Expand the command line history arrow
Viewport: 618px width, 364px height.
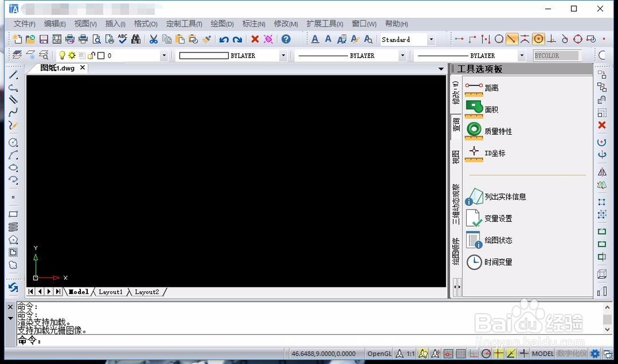tap(11, 318)
